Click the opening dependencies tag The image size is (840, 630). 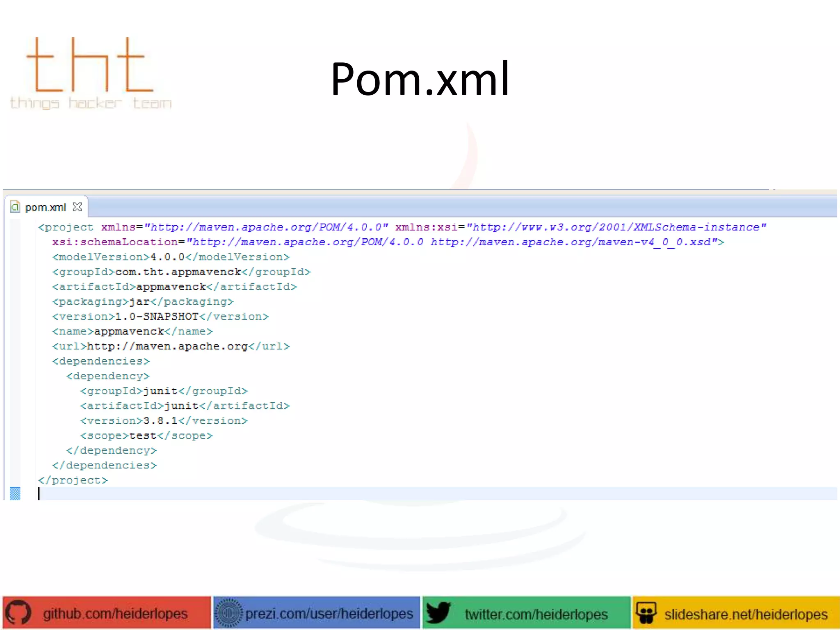101,361
